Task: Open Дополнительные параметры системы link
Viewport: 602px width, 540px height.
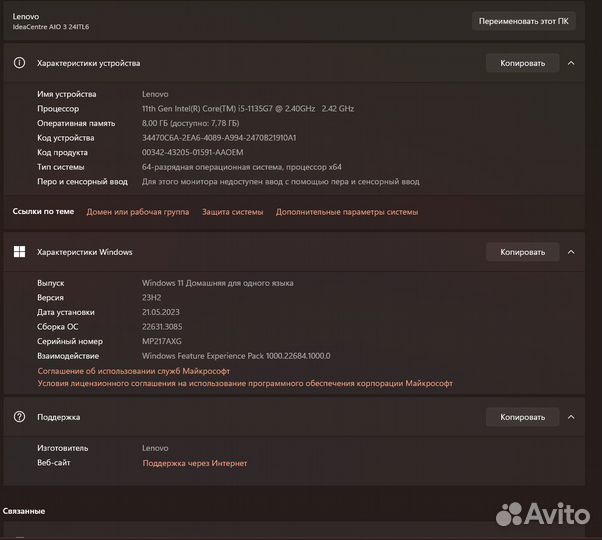Action: pyautogui.click(x=347, y=212)
